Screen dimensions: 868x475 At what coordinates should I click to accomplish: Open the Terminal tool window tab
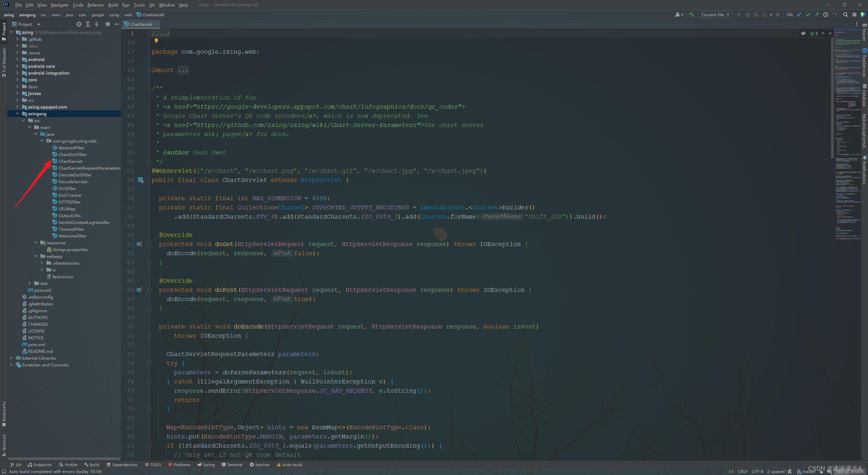point(232,464)
